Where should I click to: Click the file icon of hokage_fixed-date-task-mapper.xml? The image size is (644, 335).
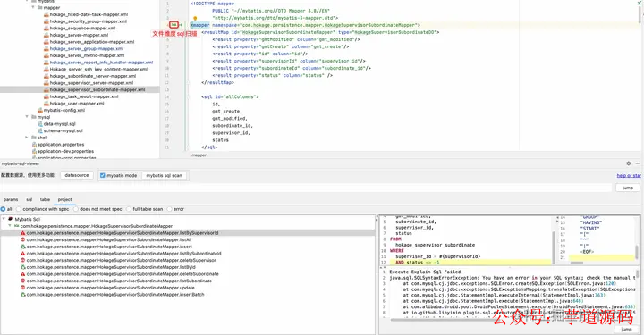click(x=46, y=14)
